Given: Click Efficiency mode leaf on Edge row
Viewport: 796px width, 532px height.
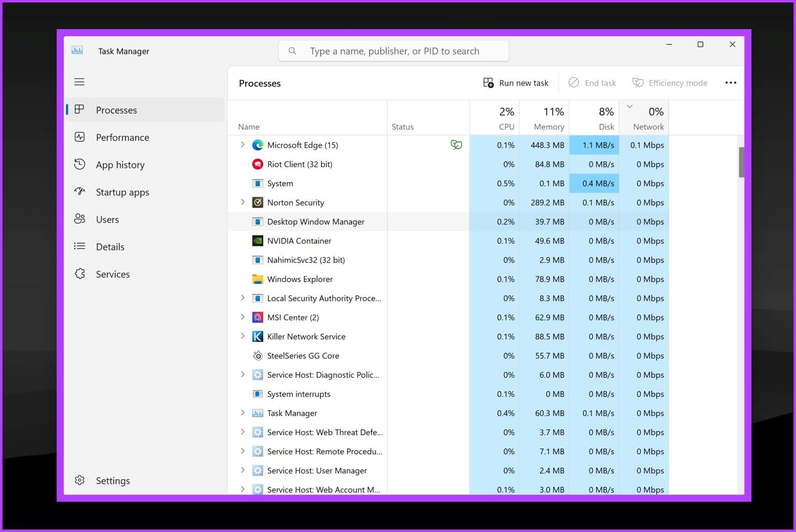Looking at the screenshot, I should click(456, 145).
